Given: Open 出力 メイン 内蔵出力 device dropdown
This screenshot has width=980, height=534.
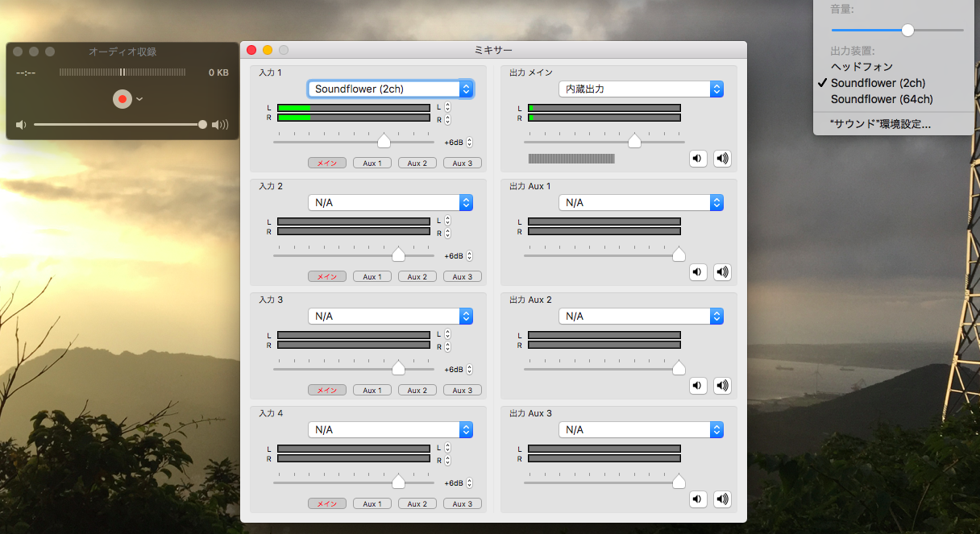Looking at the screenshot, I should click(641, 89).
